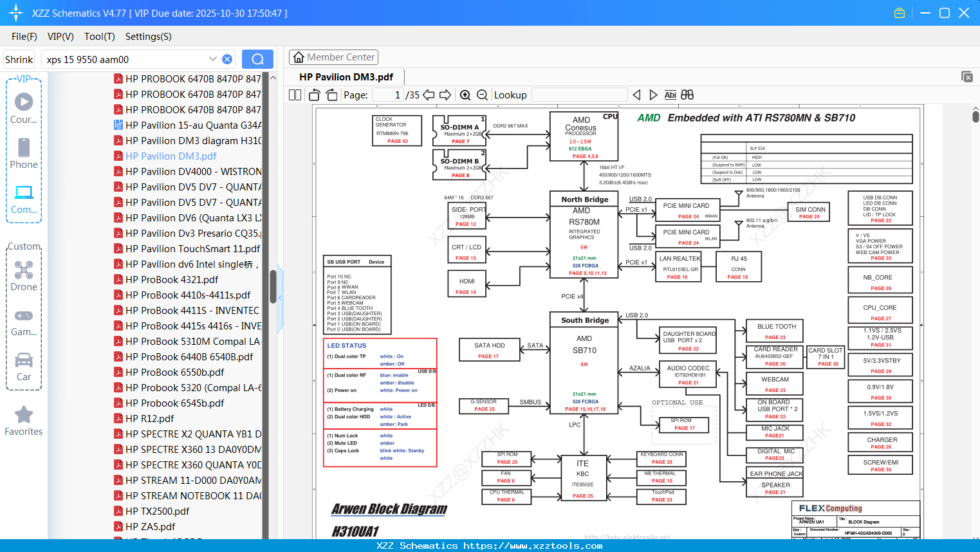Click the file list scroll up arrow
The image size is (980, 552).
pyautogui.click(x=273, y=77)
